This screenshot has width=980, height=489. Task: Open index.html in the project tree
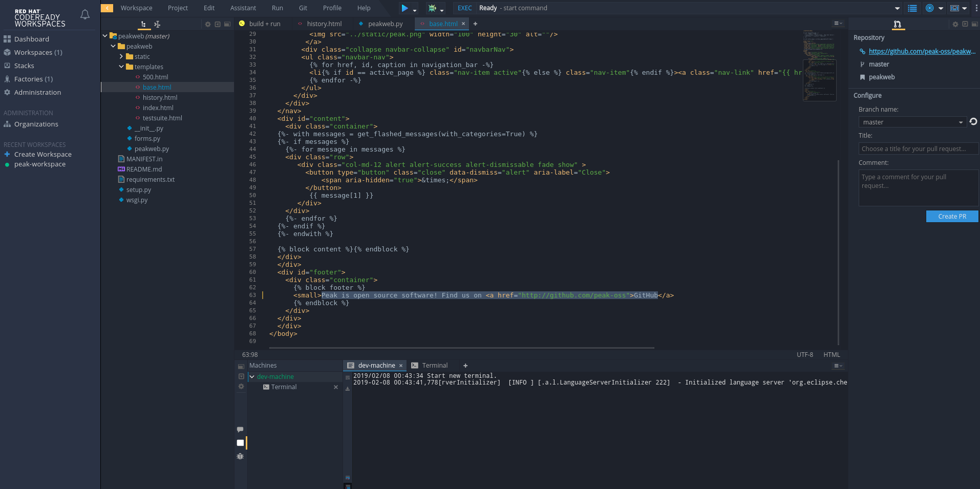(158, 108)
